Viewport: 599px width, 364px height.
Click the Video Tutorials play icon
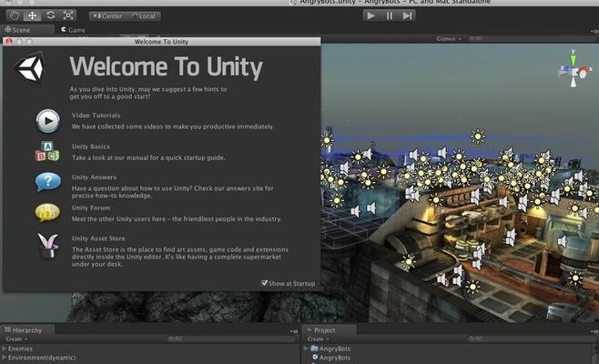(x=47, y=121)
